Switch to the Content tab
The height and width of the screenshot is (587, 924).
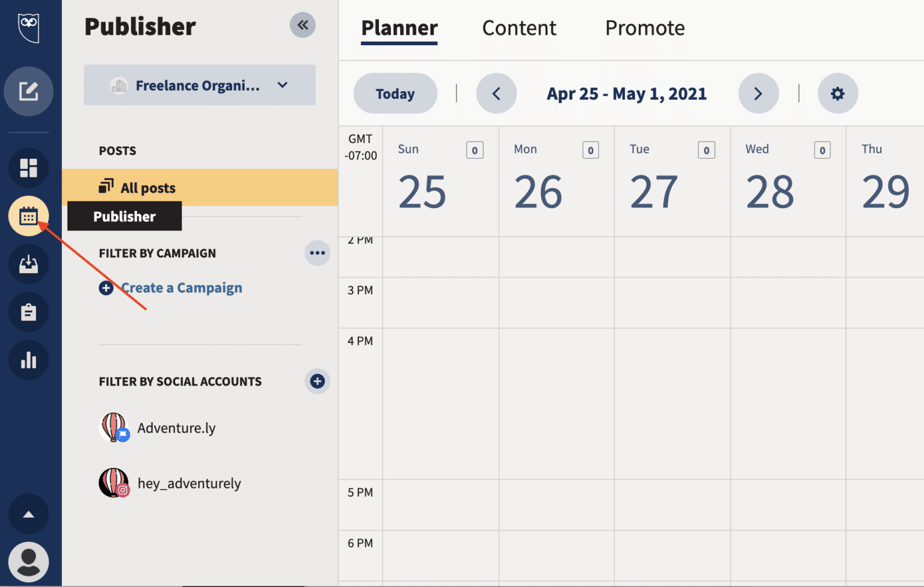(x=519, y=28)
